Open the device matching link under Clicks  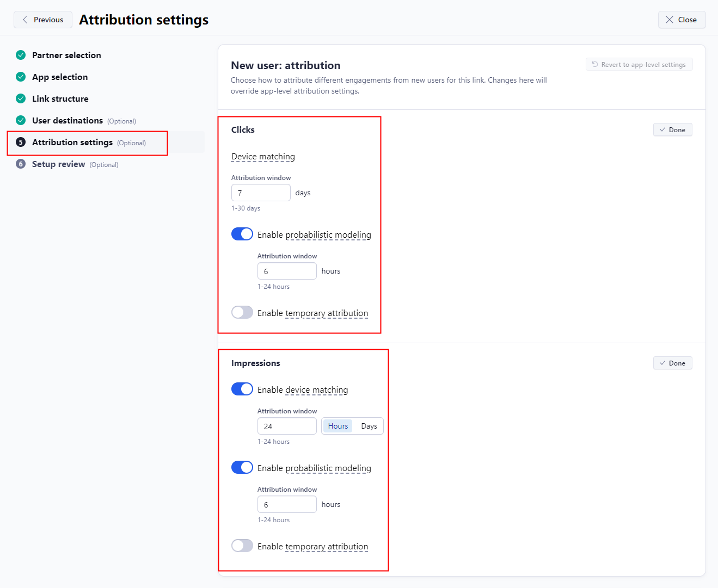[263, 157]
